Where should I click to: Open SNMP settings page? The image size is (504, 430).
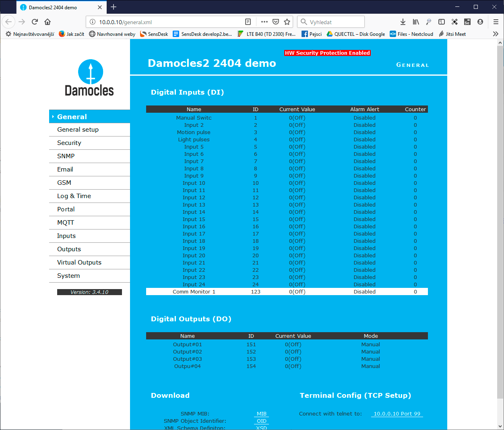coord(89,156)
